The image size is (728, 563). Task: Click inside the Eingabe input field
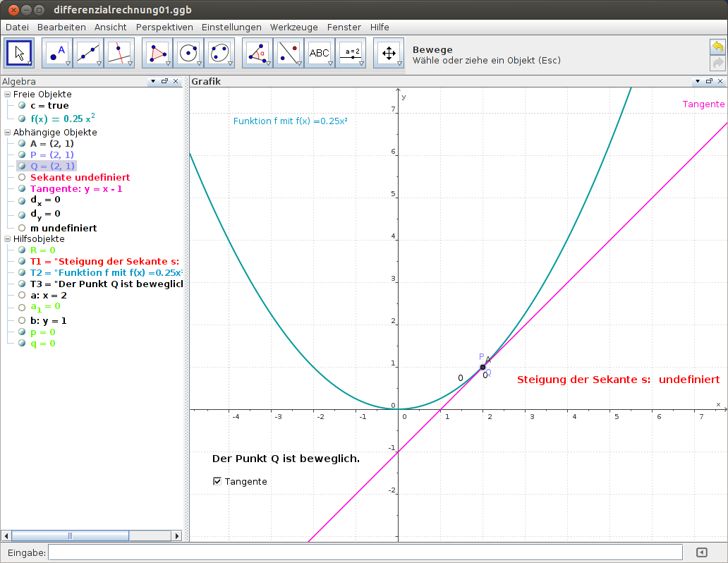[x=353, y=552]
